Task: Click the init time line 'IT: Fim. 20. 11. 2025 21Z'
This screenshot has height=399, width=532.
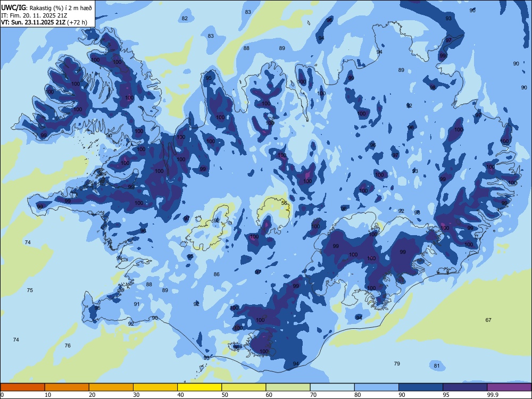Action: tap(34, 15)
